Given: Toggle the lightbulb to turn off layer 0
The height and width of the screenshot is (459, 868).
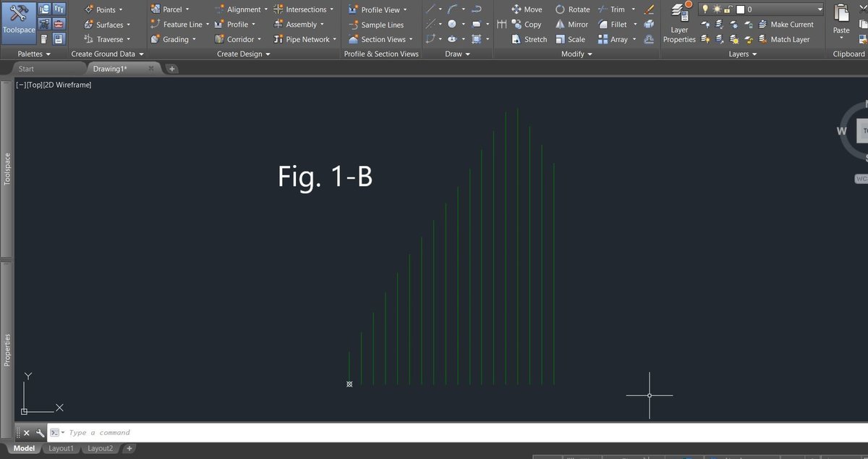Looking at the screenshot, I should [x=705, y=9].
